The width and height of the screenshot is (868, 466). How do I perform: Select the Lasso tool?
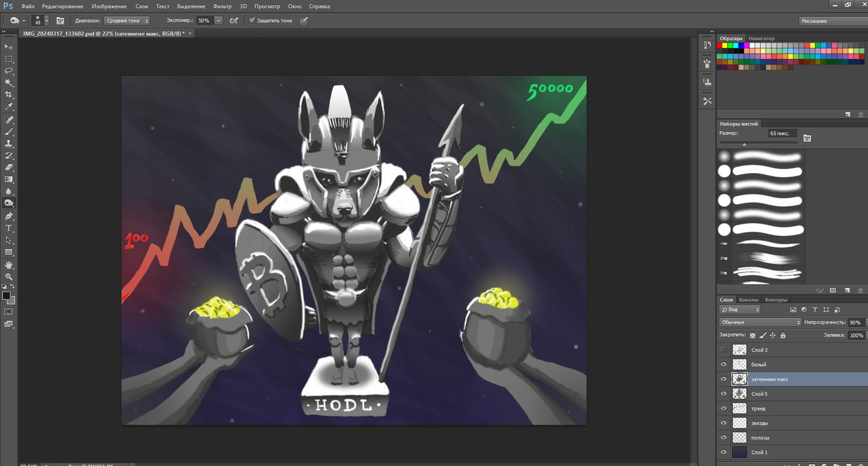tap(9, 71)
